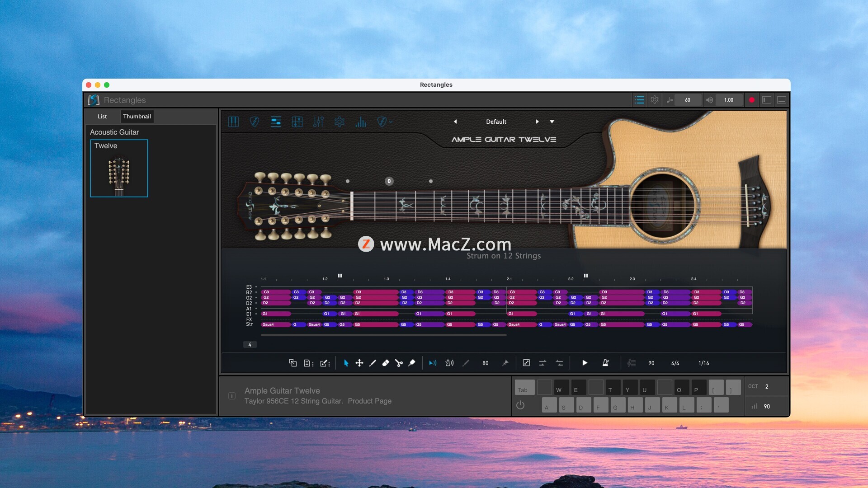Start recording with red record button
Viewport: 868px width, 488px height.
pyautogui.click(x=752, y=100)
